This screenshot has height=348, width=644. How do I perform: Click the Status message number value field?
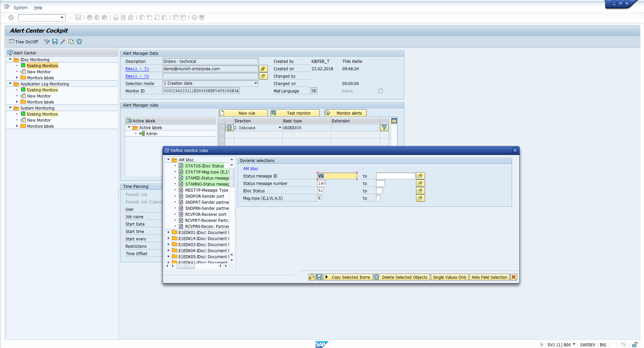click(x=322, y=183)
